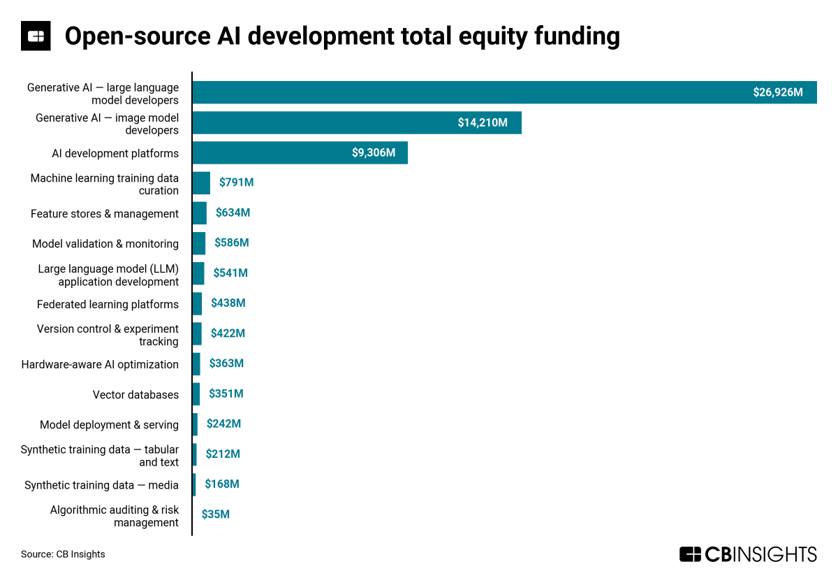The height and width of the screenshot is (583, 838).
Task: Click the Hardware-aware AI optimization label
Action: coord(100,365)
